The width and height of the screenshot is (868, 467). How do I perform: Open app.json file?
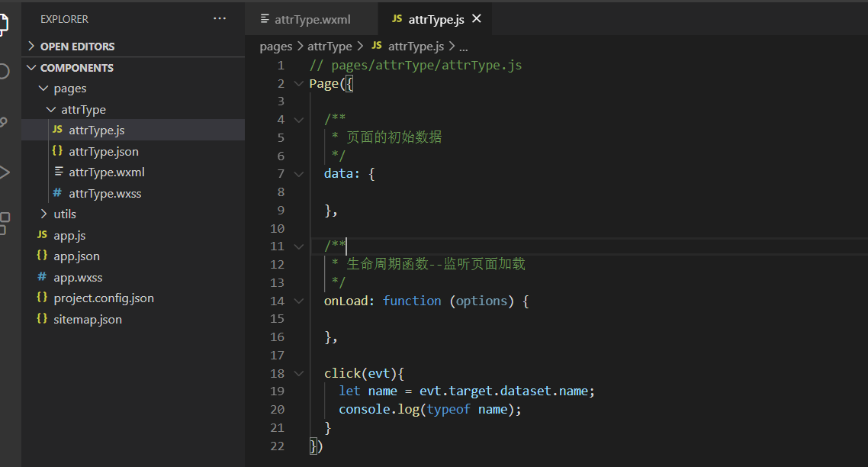tap(133, 256)
